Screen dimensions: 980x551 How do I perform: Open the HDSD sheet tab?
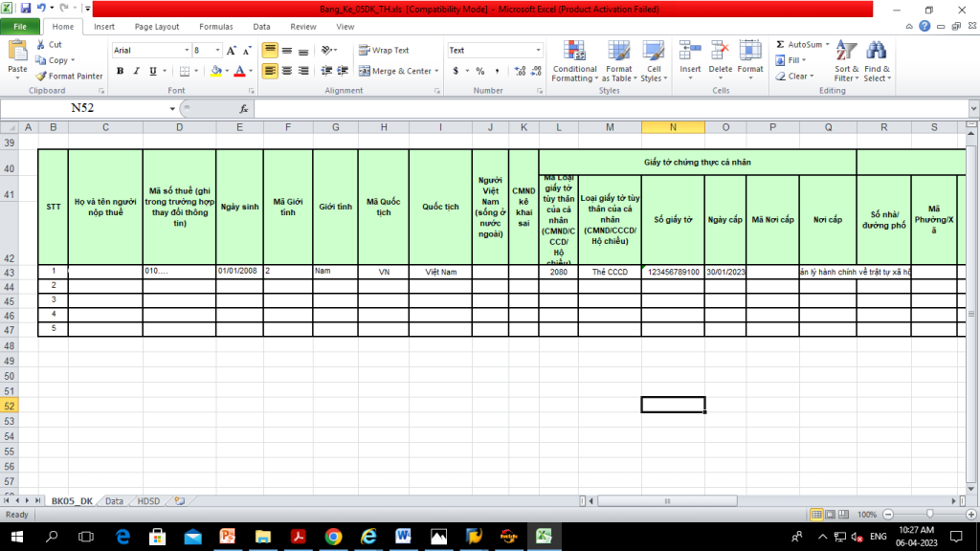pos(148,500)
